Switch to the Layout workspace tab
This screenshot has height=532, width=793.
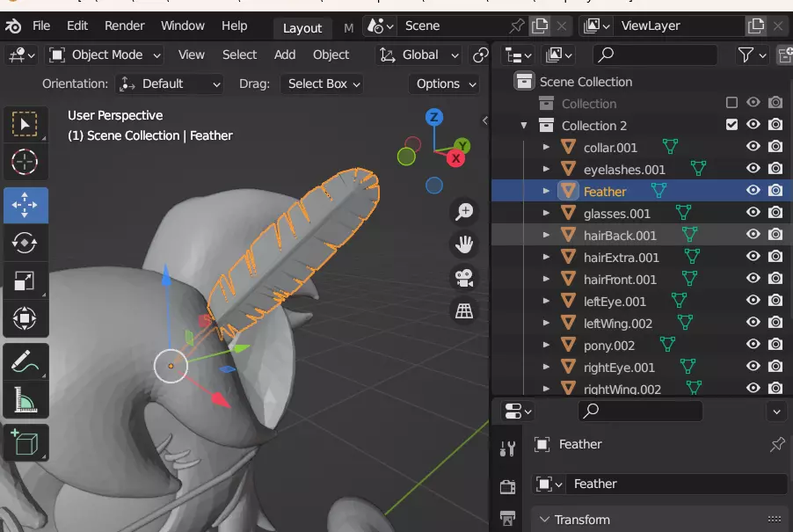pyautogui.click(x=302, y=27)
